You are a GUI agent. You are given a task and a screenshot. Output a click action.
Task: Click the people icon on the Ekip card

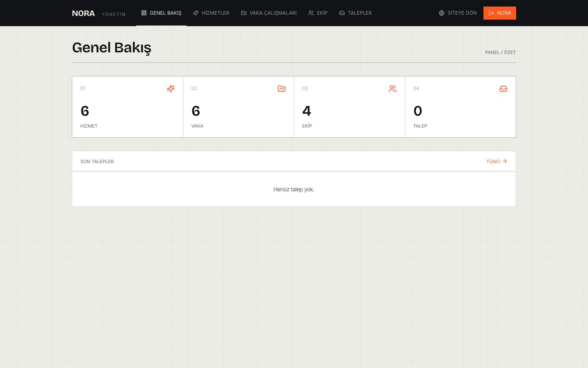(392, 89)
